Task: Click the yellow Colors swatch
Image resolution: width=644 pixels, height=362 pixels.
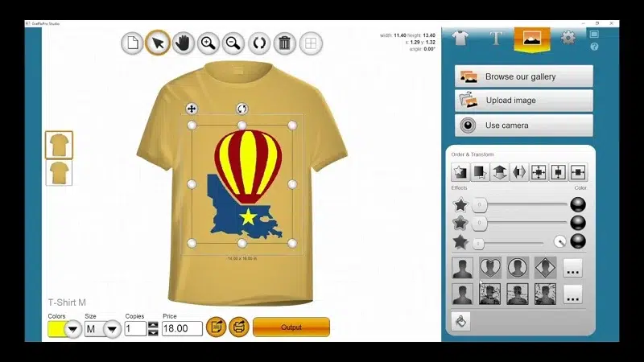Action: click(x=56, y=329)
